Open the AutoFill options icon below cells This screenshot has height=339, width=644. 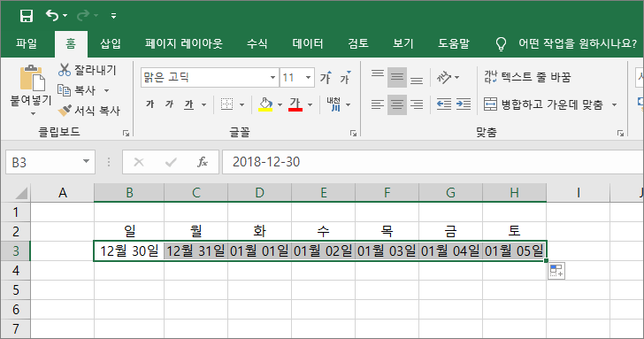(x=556, y=271)
